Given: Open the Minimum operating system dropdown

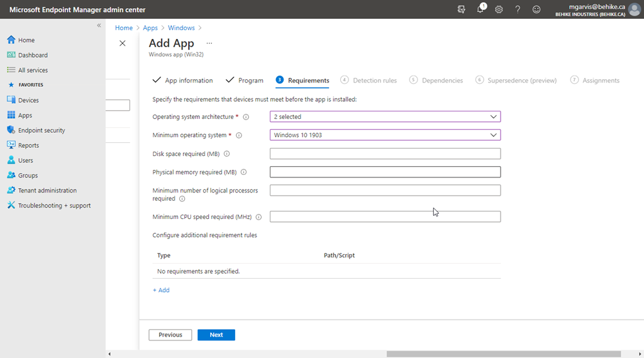Looking at the screenshot, I should coord(385,135).
